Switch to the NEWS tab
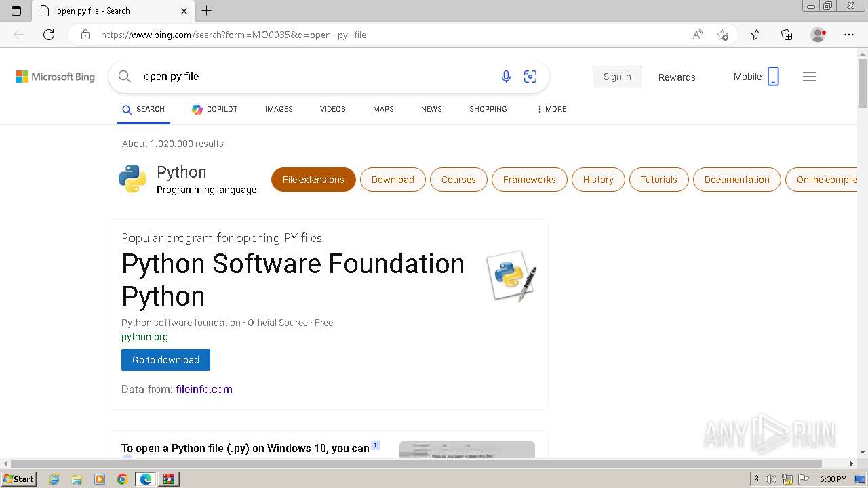This screenshot has width=868, height=488. pos(431,109)
